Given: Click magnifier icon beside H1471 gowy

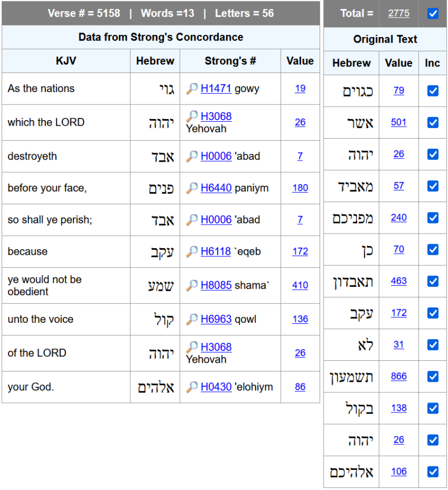Looking at the screenshot, I should coord(192,89).
